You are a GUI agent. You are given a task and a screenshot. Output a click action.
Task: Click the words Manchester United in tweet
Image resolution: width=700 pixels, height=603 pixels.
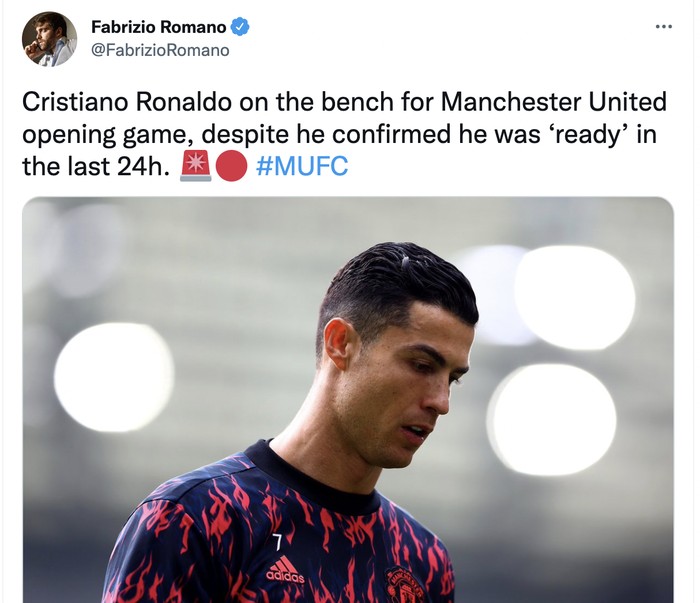pyautogui.click(x=554, y=102)
